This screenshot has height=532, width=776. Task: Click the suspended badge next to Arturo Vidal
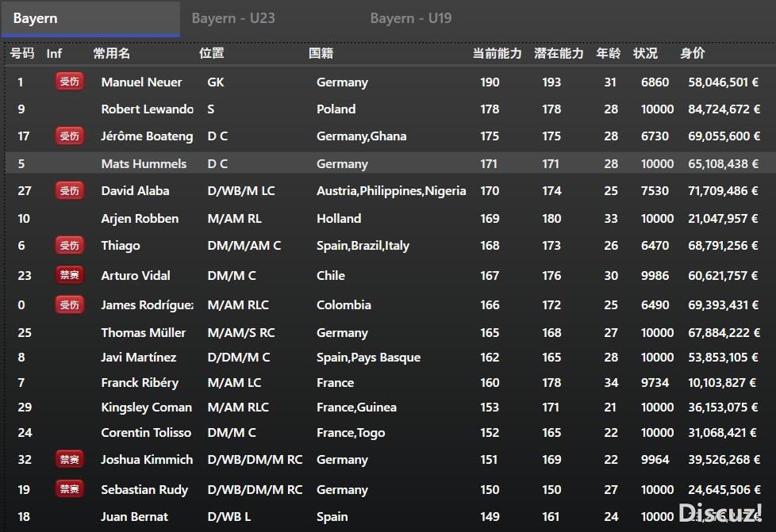click(x=69, y=275)
